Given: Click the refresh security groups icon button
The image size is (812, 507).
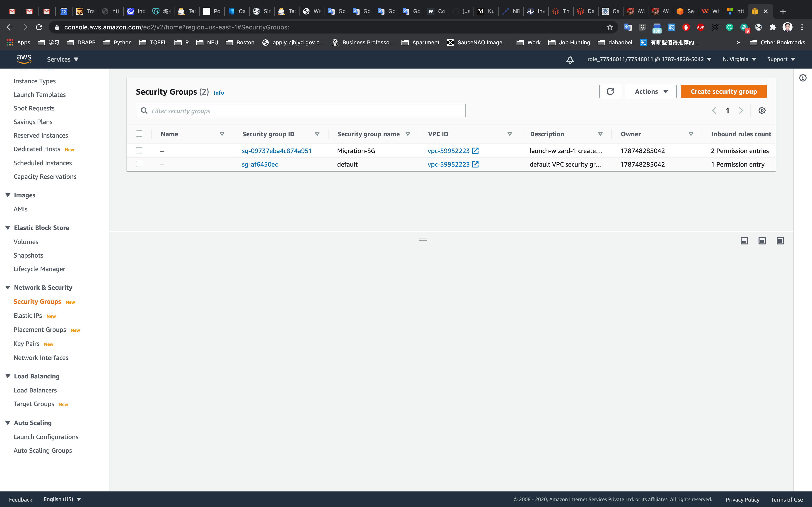Looking at the screenshot, I should point(610,91).
